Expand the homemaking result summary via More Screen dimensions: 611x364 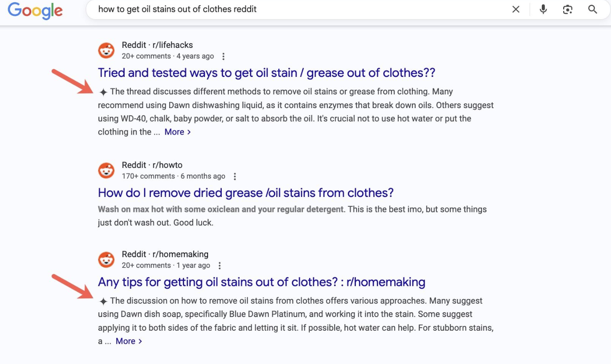(x=126, y=341)
